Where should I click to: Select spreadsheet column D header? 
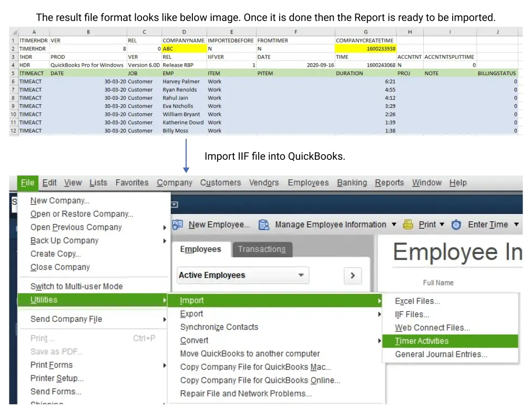point(184,32)
